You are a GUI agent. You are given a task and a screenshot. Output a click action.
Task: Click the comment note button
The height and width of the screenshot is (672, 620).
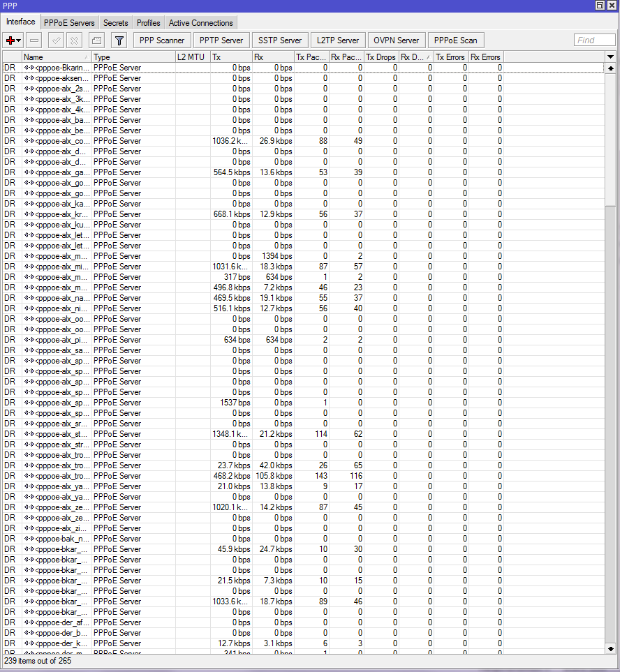[x=97, y=40]
